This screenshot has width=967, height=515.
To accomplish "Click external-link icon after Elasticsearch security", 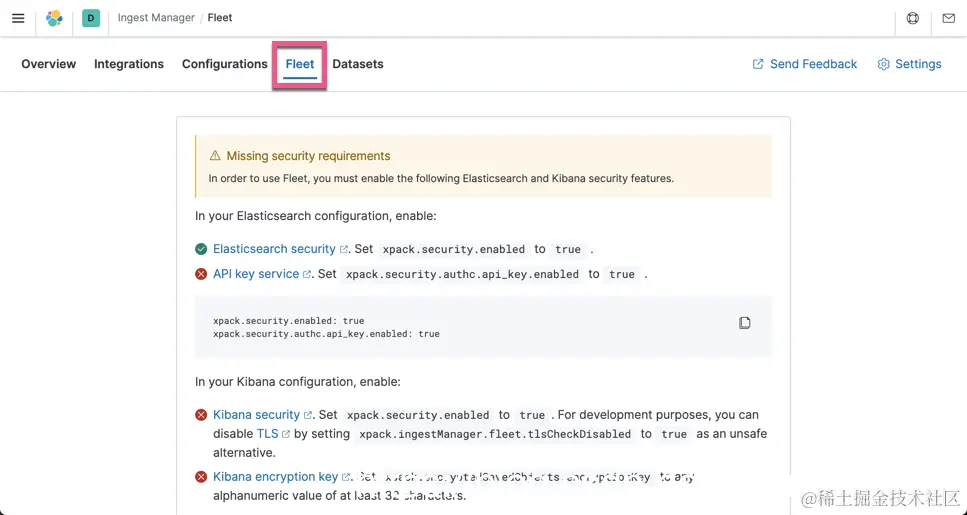I will 344,249.
